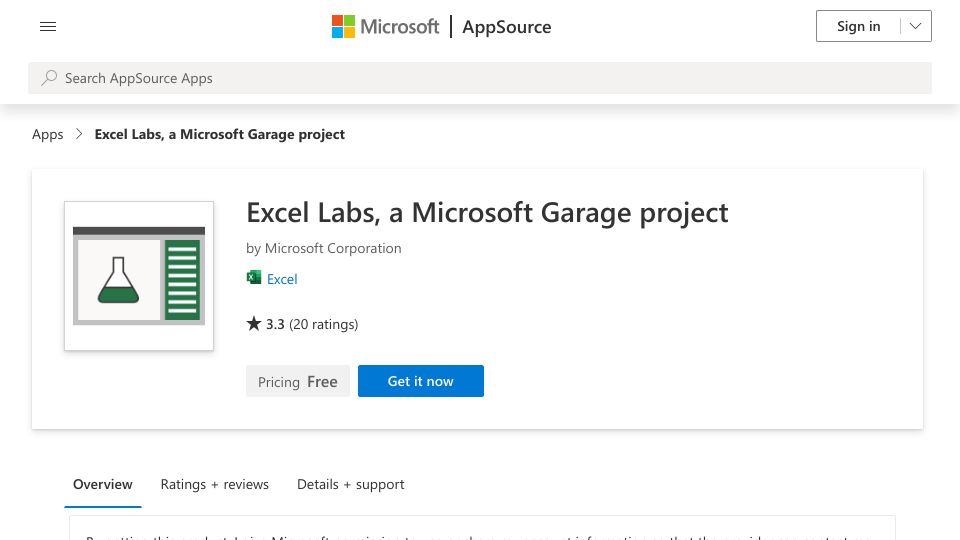Click the Excel Labs title heading

click(x=487, y=213)
